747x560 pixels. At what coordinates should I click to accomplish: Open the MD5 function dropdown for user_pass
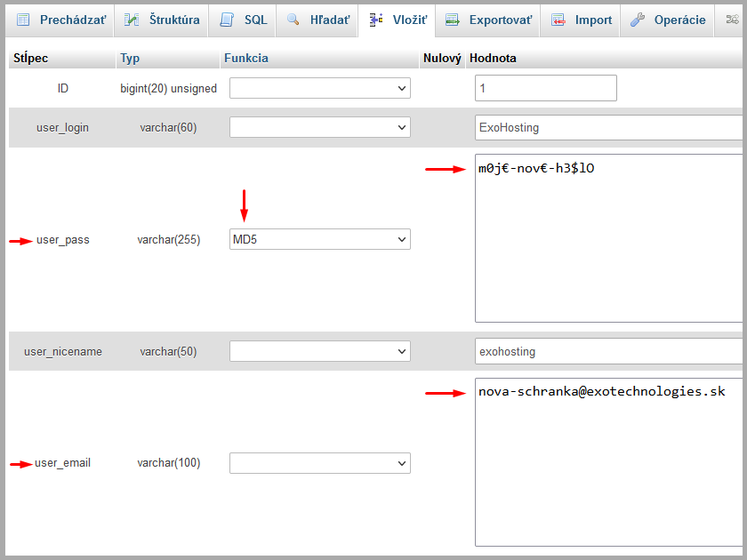tap(320, 239)
